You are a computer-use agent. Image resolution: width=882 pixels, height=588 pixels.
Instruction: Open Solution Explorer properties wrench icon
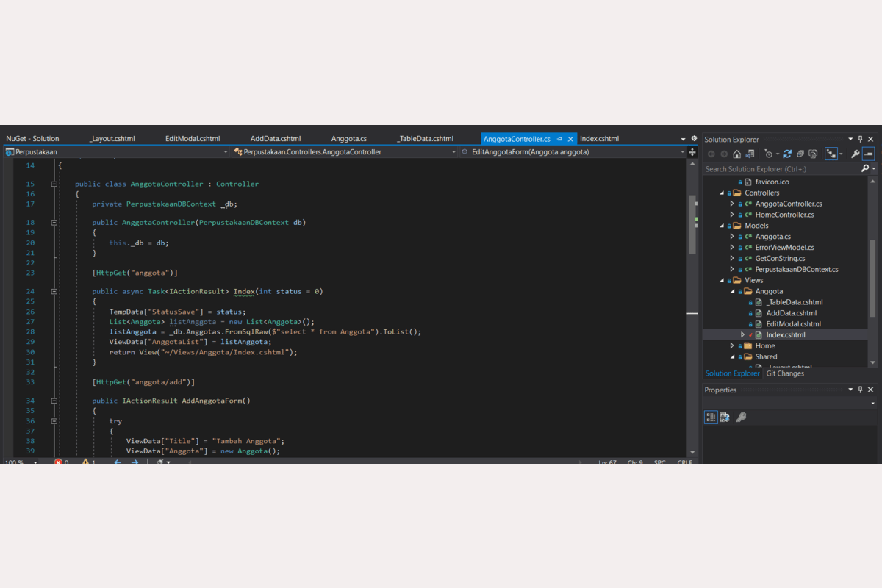point(855,154)
